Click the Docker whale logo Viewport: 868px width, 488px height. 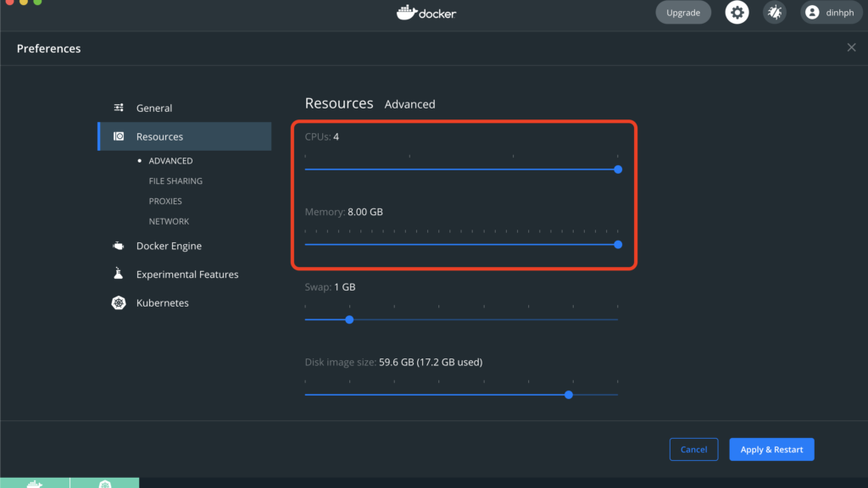(426, 12)
